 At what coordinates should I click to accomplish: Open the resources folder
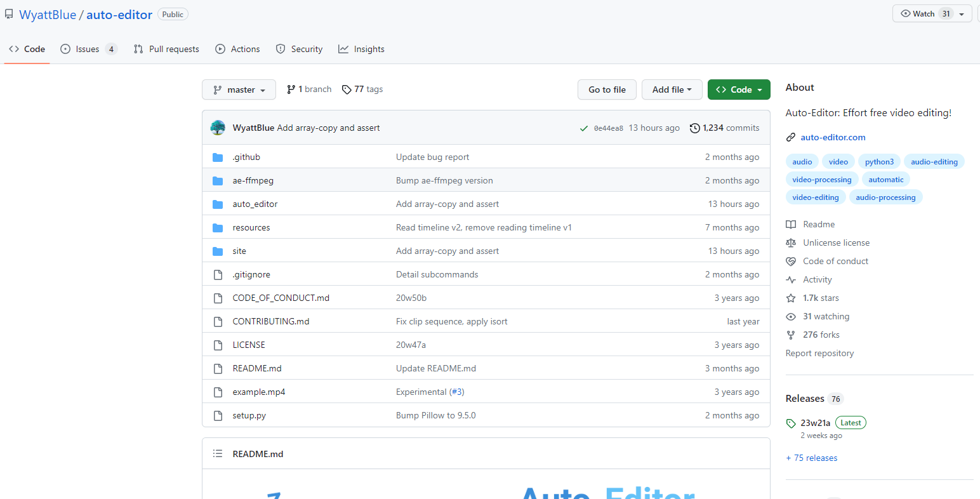251,227
